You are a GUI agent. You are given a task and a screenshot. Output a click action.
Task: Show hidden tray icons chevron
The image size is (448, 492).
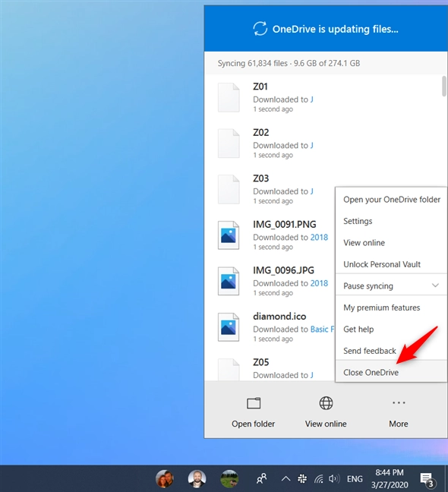point(286,479)
